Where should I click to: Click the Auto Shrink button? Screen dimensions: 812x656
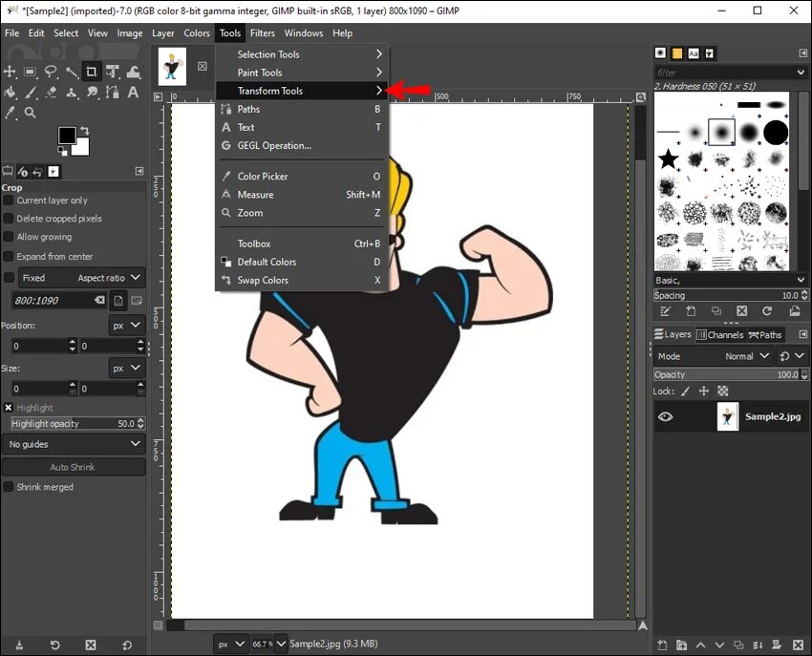74,467
